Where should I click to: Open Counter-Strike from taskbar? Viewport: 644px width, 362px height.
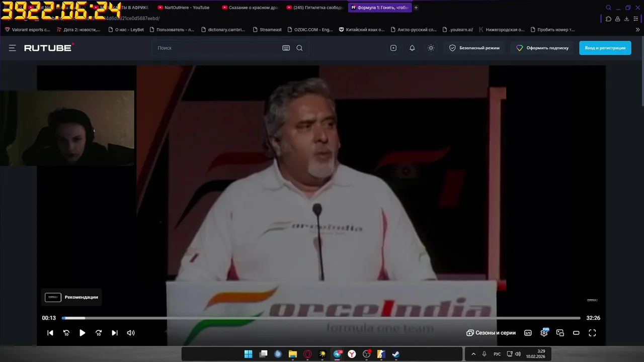coord(381,354)
